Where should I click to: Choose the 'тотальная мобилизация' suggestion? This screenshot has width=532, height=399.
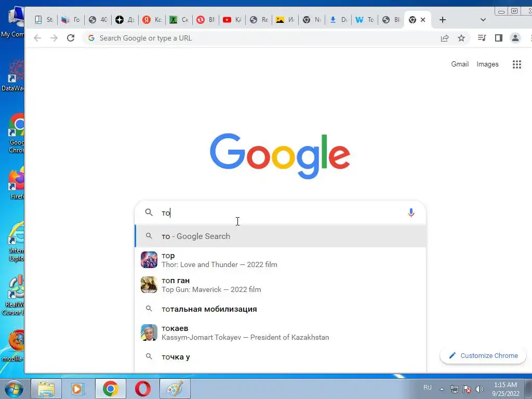280,309
